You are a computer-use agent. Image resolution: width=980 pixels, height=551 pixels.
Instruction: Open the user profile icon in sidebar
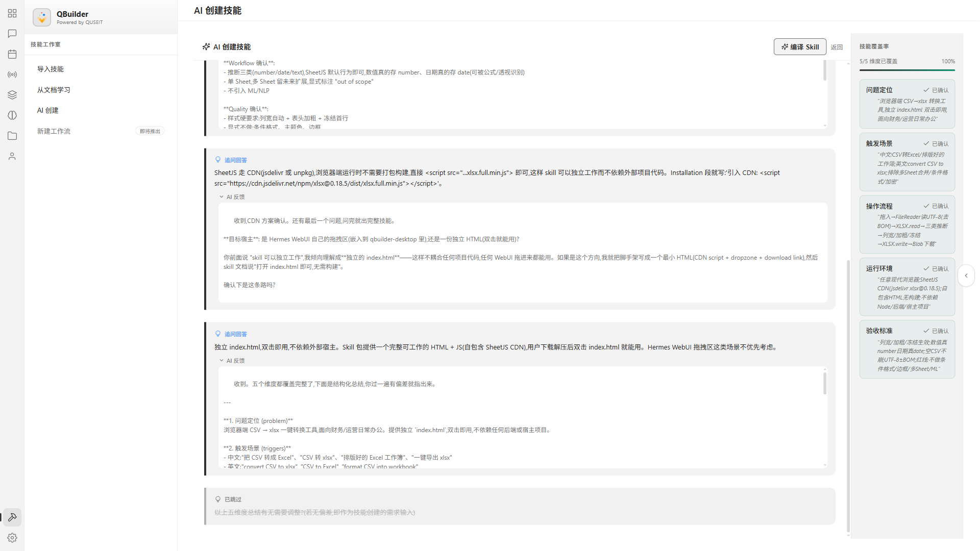click(12, 156)
